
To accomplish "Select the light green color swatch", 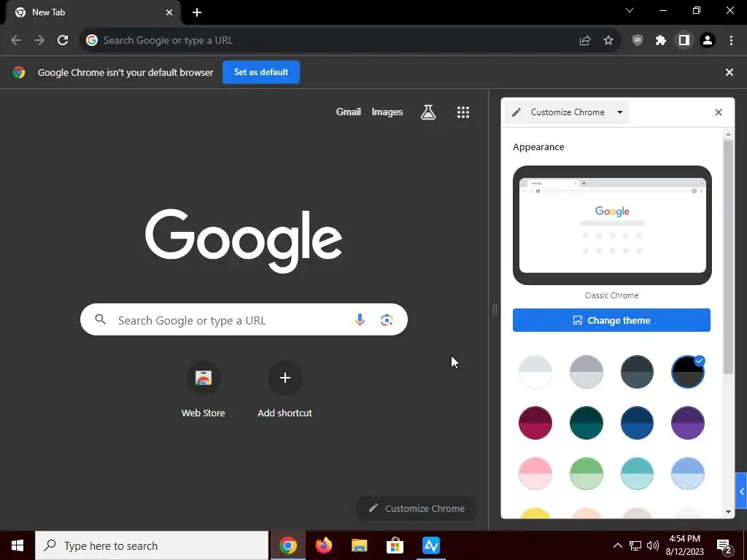I will (x=586, y=474).
